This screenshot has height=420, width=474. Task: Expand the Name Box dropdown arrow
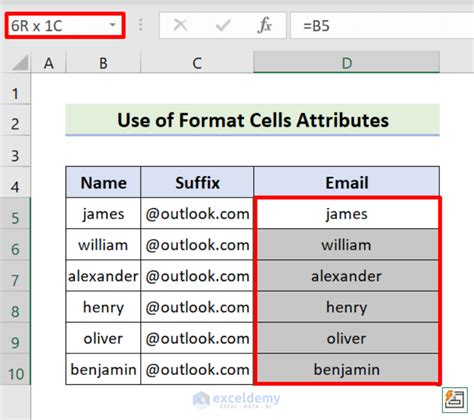pos(113,25)
